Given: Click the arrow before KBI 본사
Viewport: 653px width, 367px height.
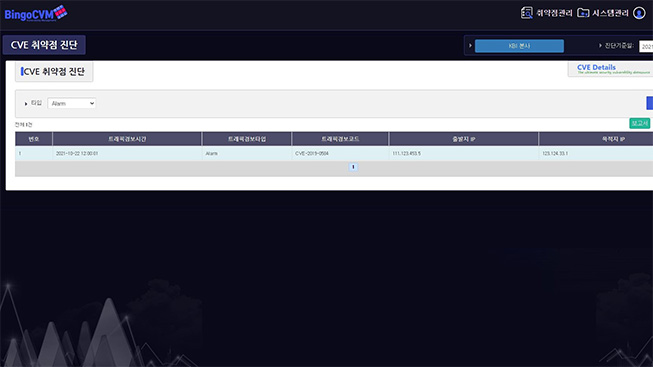Looking at the screenshot, I should click(470, 46).
